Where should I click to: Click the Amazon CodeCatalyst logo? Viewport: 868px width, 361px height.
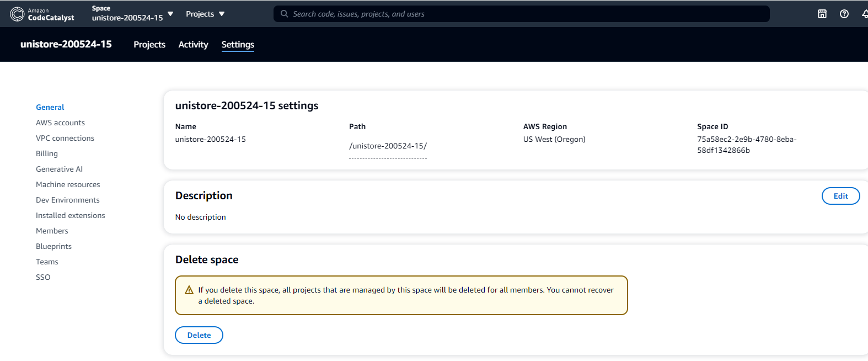(x=42, y=14)
